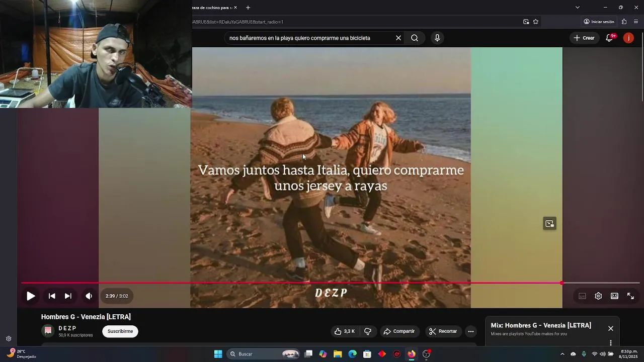The image size is (644, 362).
Task: Open Copilot from the taskbar
Action: [x=323, y=354]
